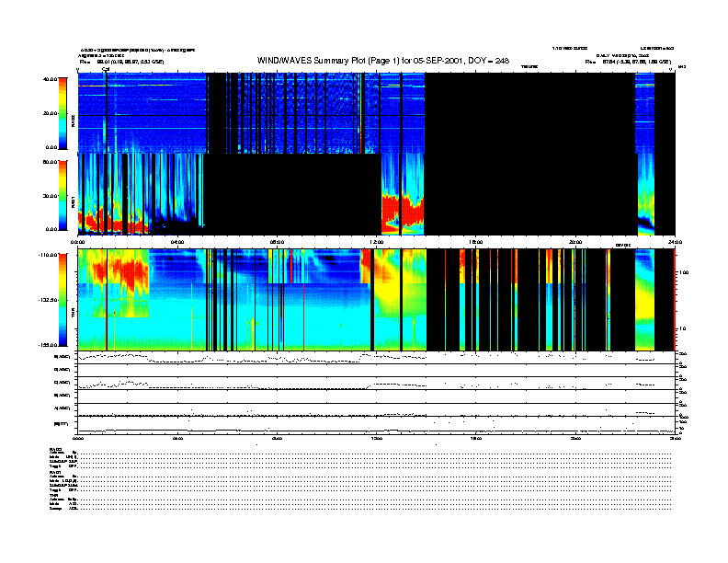Viewport: 728px width, 563px height.
Task: Click the 10 tick on TNR right axis
Action: [682, 329]
